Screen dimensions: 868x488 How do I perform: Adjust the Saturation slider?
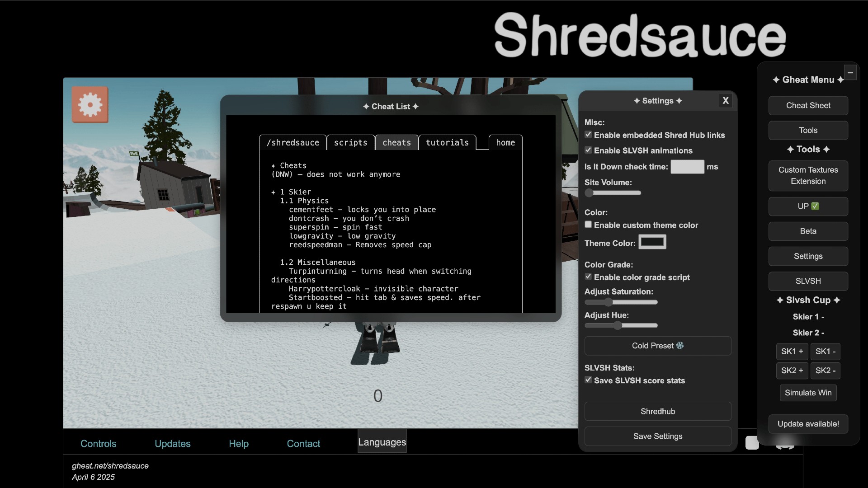tap(621, 302)
